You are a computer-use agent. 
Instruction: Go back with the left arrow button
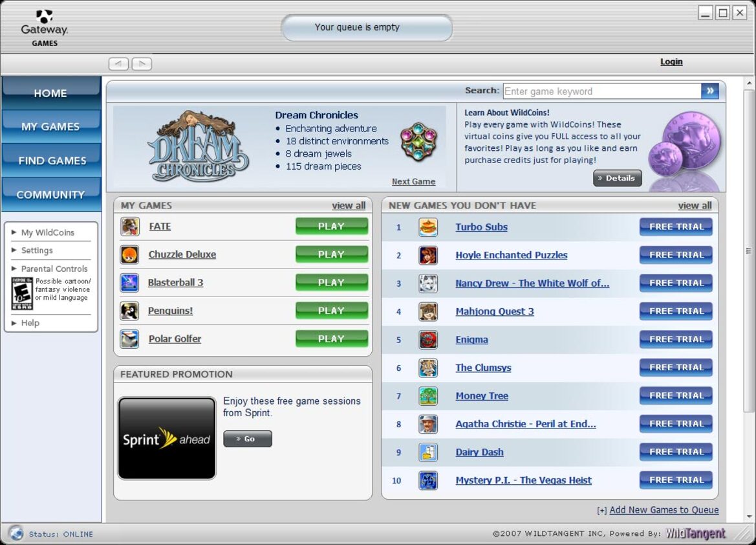(118, 63)
